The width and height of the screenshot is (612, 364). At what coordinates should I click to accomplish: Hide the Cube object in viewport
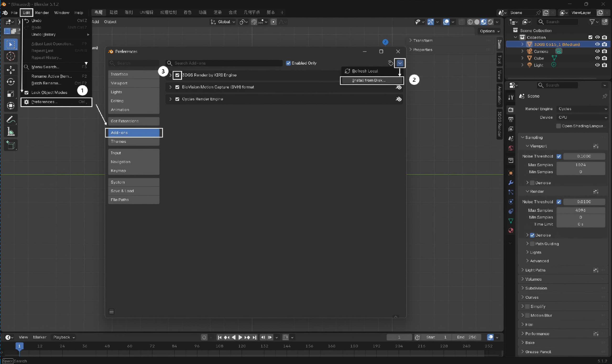click(597, 58)
